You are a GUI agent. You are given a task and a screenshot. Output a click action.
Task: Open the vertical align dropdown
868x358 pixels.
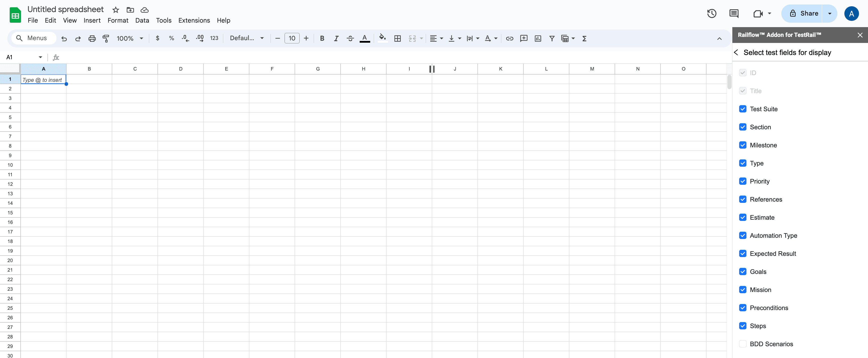(x=455, y=38)
